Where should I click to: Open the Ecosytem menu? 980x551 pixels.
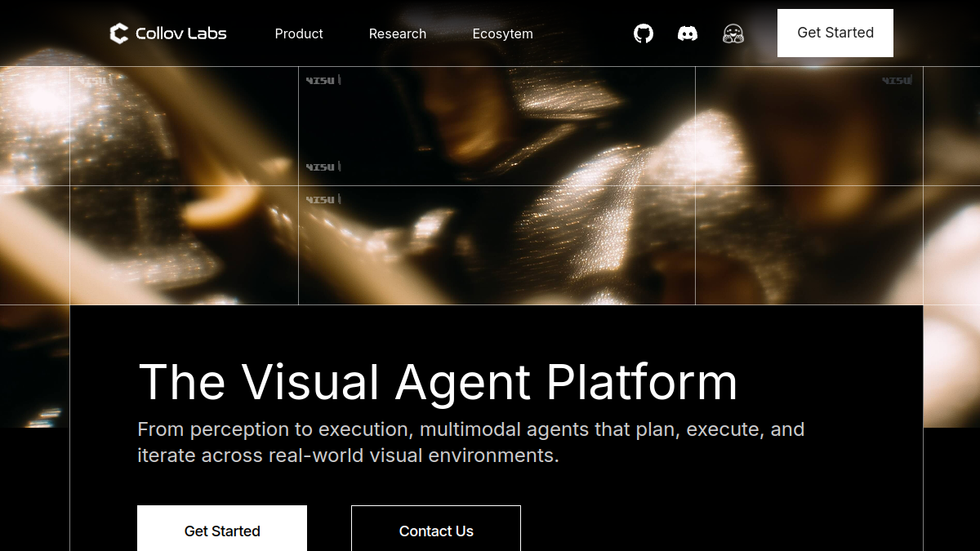coord(503,33)
